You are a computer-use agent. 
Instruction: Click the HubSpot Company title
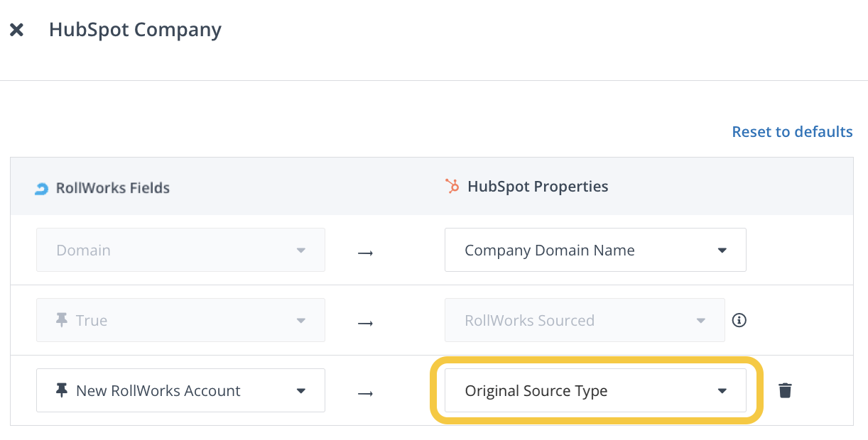[x=135, y=30]
